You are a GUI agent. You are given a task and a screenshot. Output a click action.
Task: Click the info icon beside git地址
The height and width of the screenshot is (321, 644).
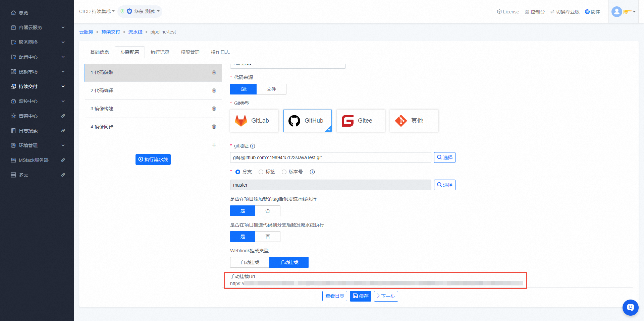[253, 146]
